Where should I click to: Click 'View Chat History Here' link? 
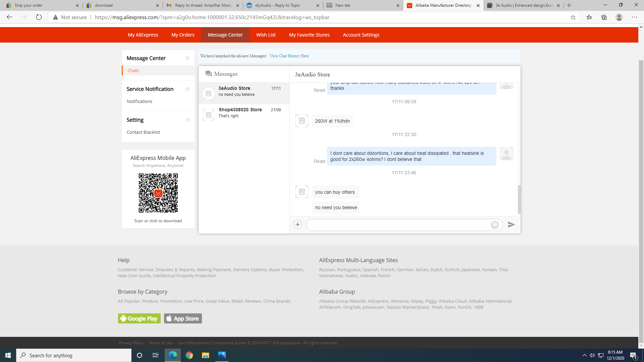[x=289, y=56]
